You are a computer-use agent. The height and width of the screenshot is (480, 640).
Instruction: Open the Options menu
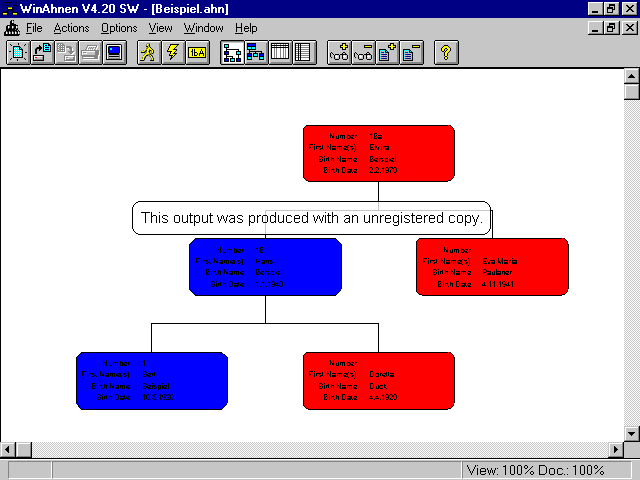point(119,28)
